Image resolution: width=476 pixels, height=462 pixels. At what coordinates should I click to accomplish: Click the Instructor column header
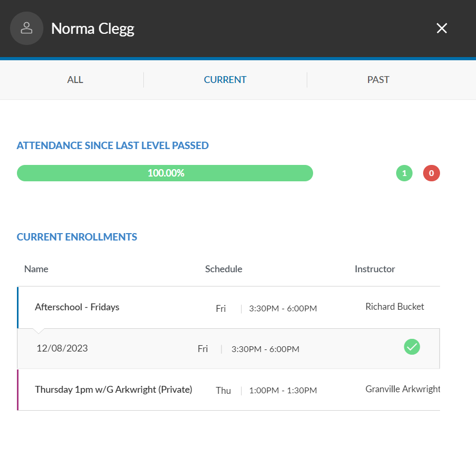click(x=375, y=269)
